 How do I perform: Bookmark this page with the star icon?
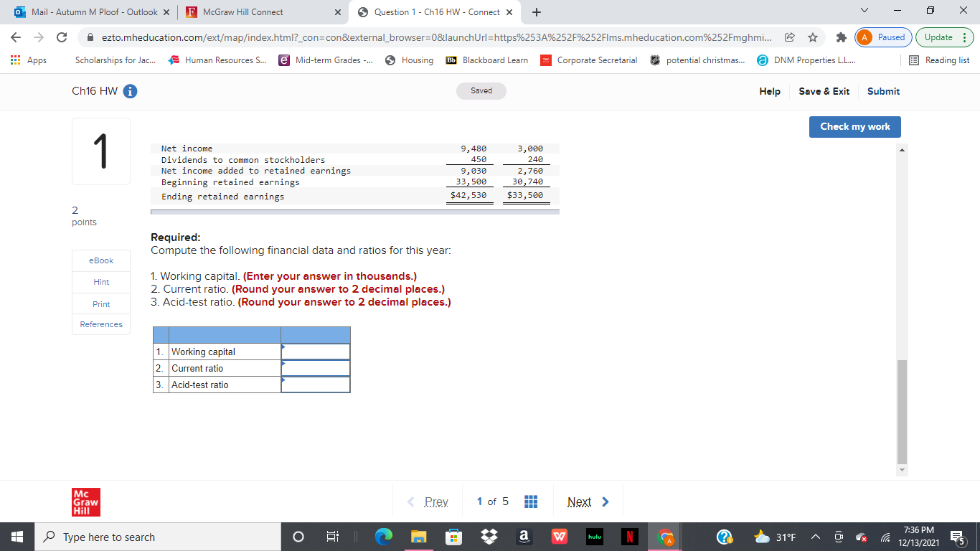click(813, 37)
